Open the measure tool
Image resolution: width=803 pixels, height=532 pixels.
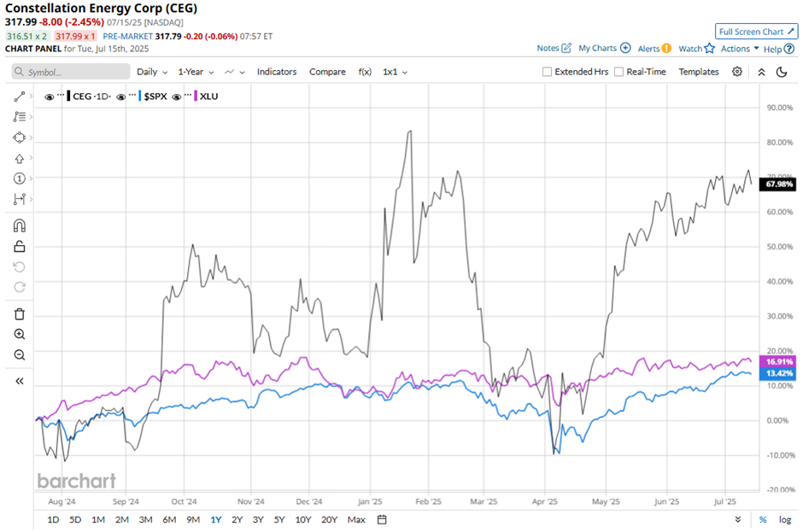20,199
